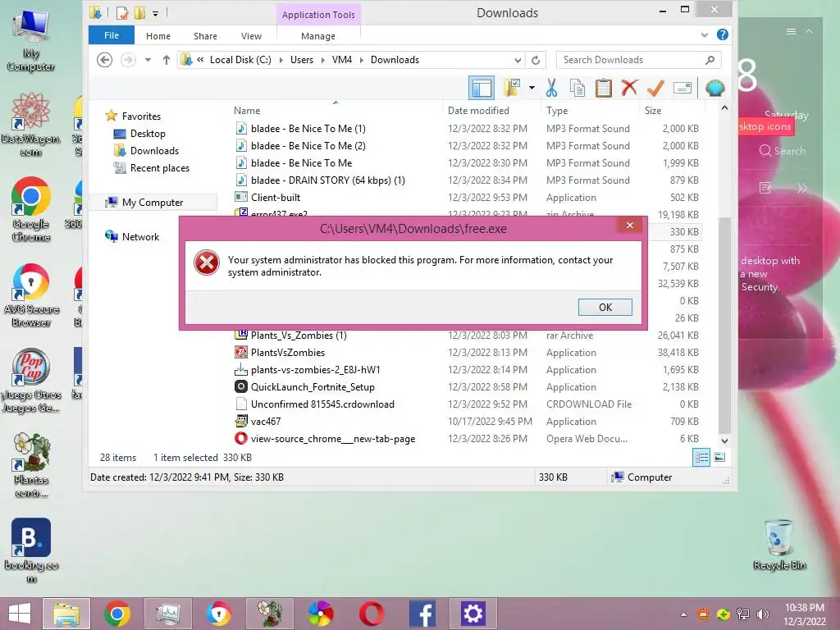Click the Cut scissors icon
The width and height of the screenshot is (840, 630).
[x=551, y=87]
